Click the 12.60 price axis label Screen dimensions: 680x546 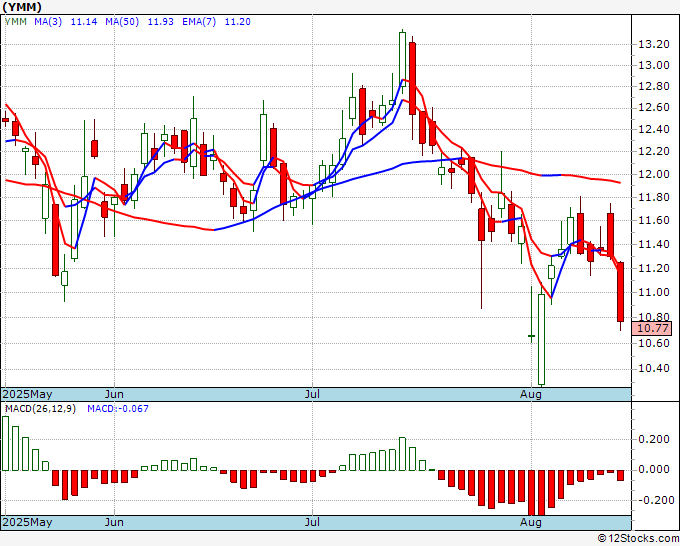pyautogui.click(x=654, y=108)
